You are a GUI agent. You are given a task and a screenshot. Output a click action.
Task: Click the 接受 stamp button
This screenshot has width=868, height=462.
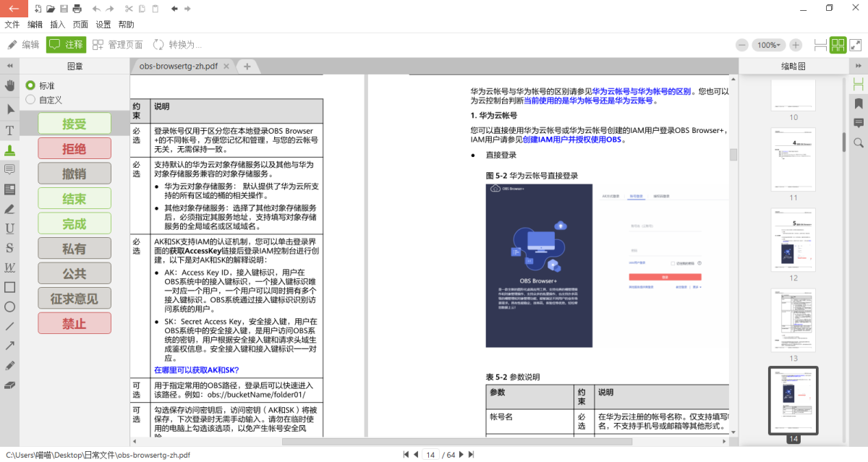click(75, 124)
